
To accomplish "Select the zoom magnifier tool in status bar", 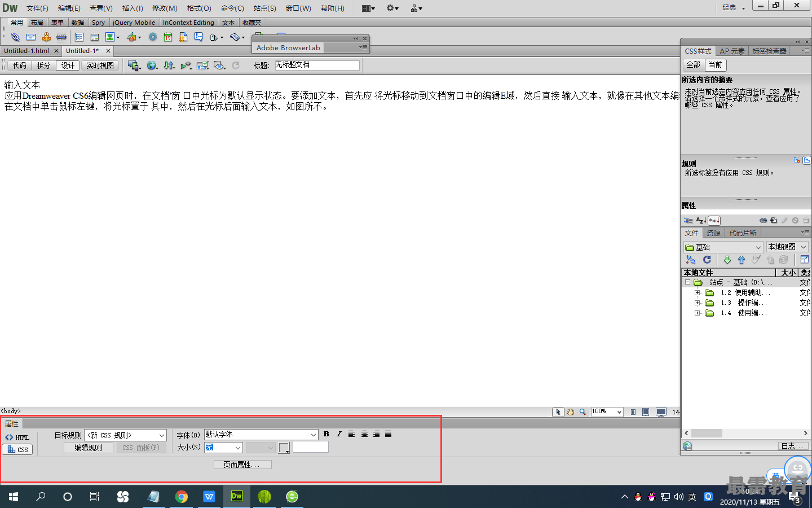I will [582, 412].
